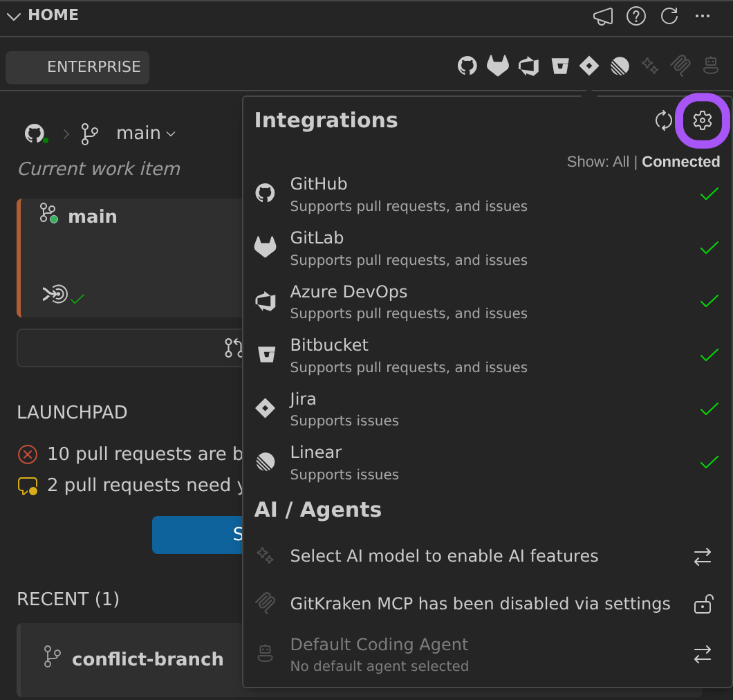Open integrations settings gear
Viewport: 733px width, 700px height.
[702, 120]
